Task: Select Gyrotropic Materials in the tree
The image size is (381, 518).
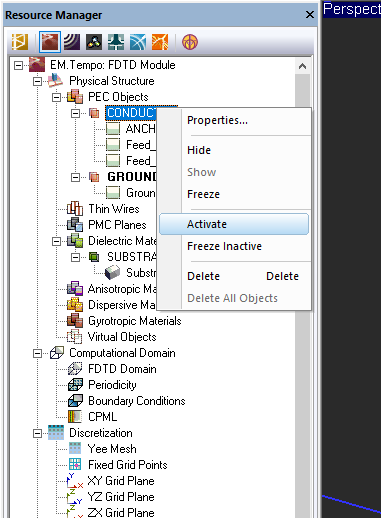Action: pos(135,321)
